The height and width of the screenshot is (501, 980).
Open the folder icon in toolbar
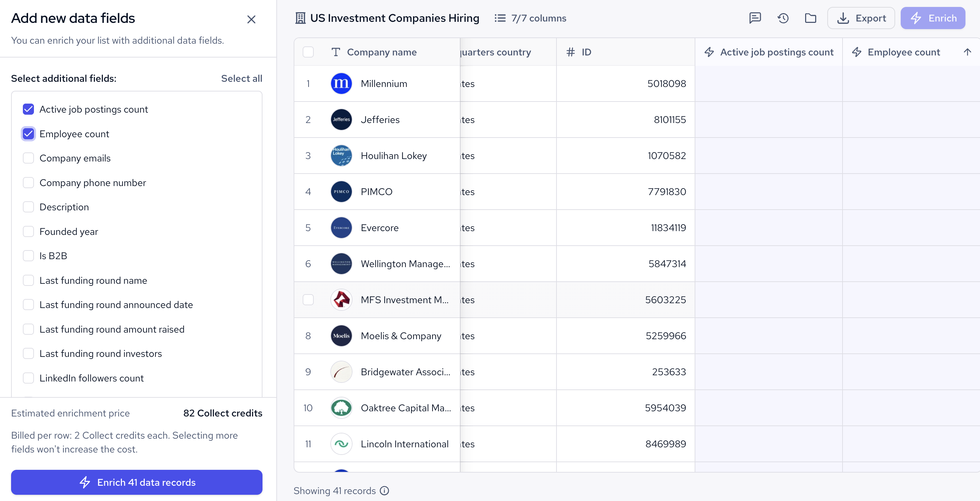click(x=810, y=18)
